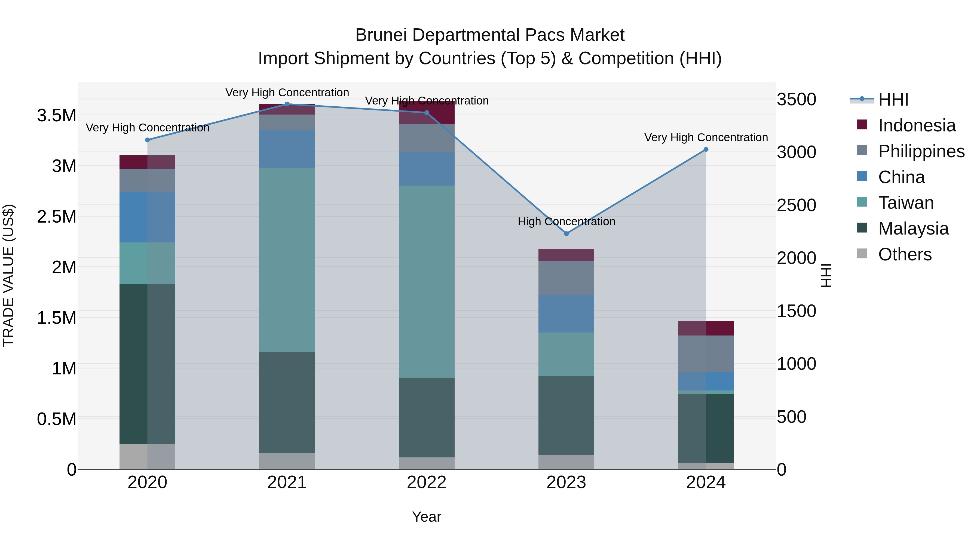Click the Taiwan teal color swatch
980x551 pixels.
862,202
